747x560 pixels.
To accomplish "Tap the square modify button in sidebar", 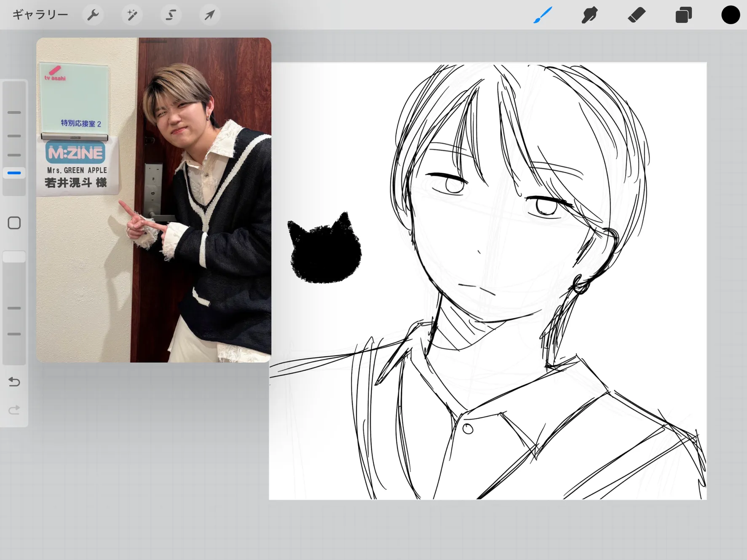I will click(14, 223).
